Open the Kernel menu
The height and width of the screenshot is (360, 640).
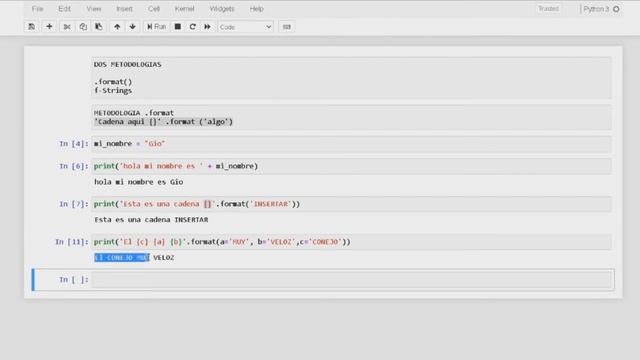tap(184, 9)
